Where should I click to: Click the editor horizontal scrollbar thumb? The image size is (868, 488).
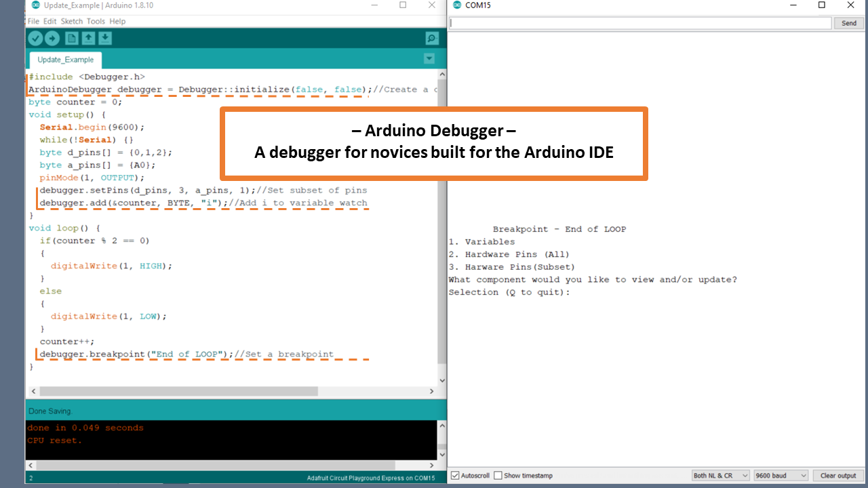click(x=178, y=392)
